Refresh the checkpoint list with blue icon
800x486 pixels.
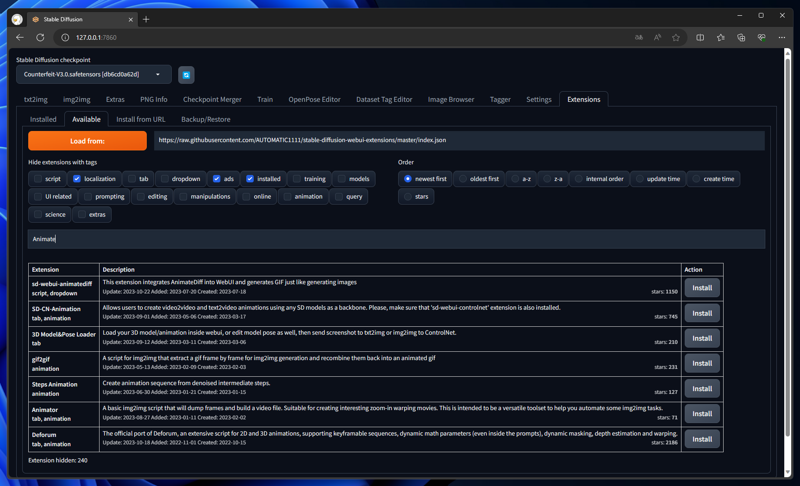point(186,75)
